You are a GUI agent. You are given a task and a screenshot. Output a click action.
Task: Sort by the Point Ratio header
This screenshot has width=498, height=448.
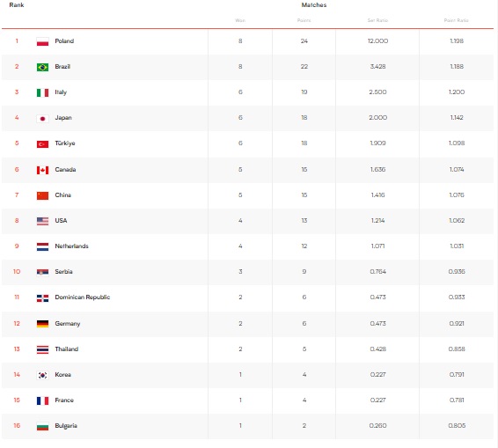(456, 20)
